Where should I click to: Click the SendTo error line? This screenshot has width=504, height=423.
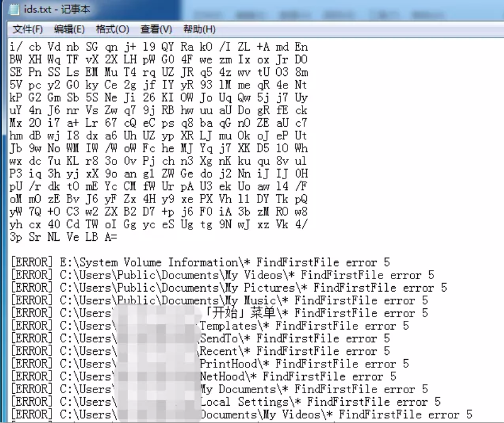click(x=200, y=338)
